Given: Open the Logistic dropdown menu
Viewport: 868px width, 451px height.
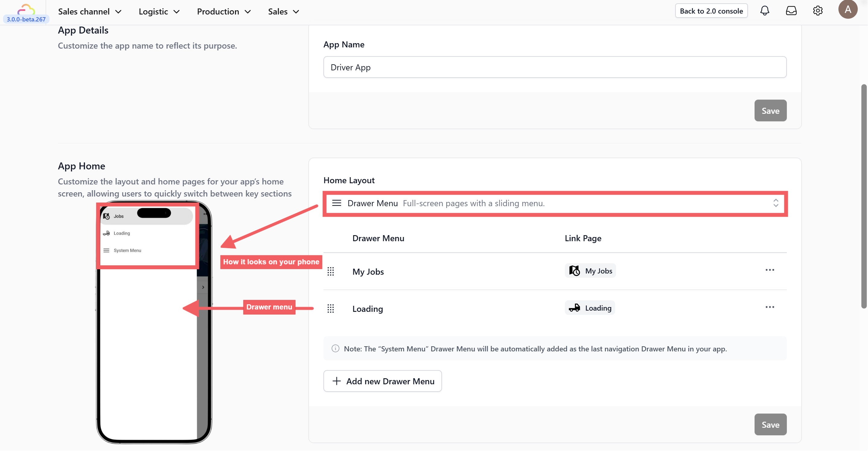Looking at the screenshot, I should click(x=159, y=11).
